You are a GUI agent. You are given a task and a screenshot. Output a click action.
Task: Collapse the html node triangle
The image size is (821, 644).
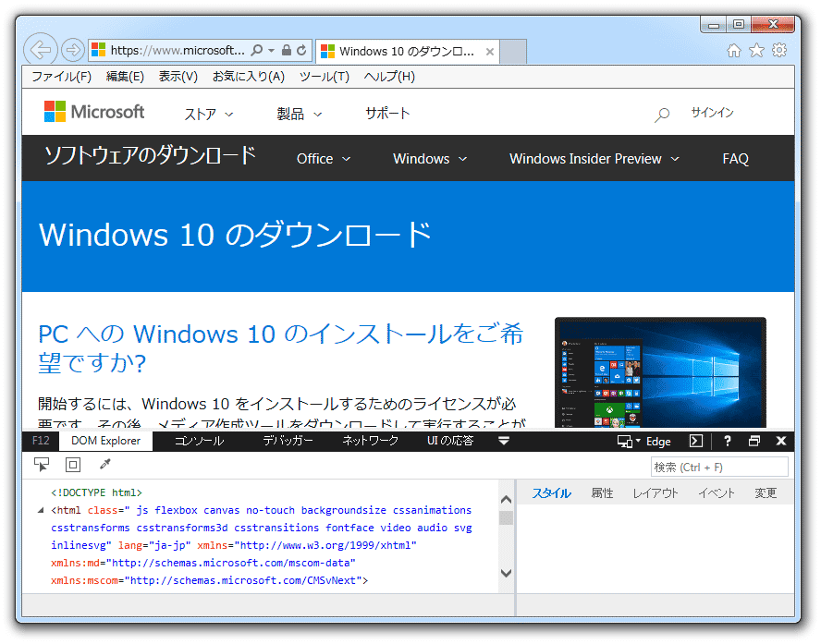[x=41, y=510]
